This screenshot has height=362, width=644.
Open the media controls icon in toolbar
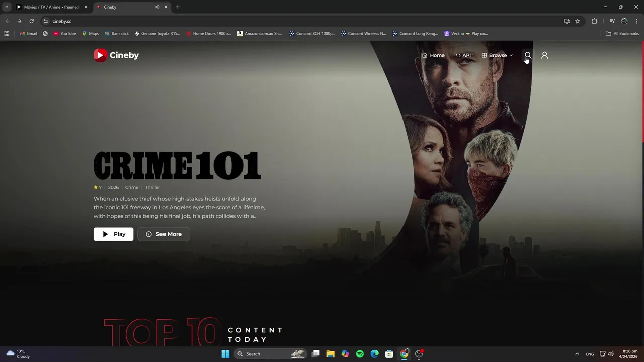(612, 21)
